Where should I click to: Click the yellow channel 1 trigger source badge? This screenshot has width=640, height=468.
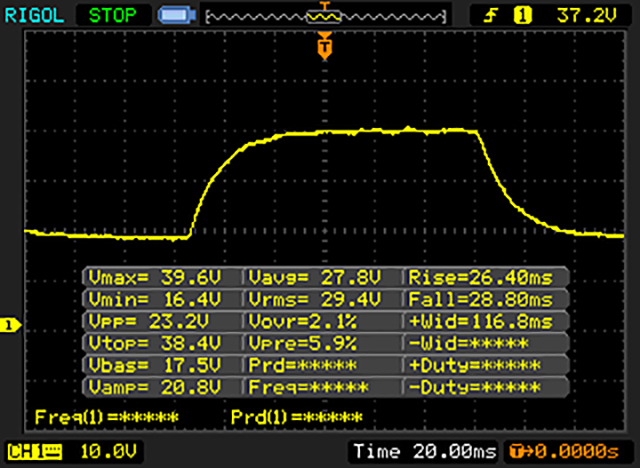(522, 16)
